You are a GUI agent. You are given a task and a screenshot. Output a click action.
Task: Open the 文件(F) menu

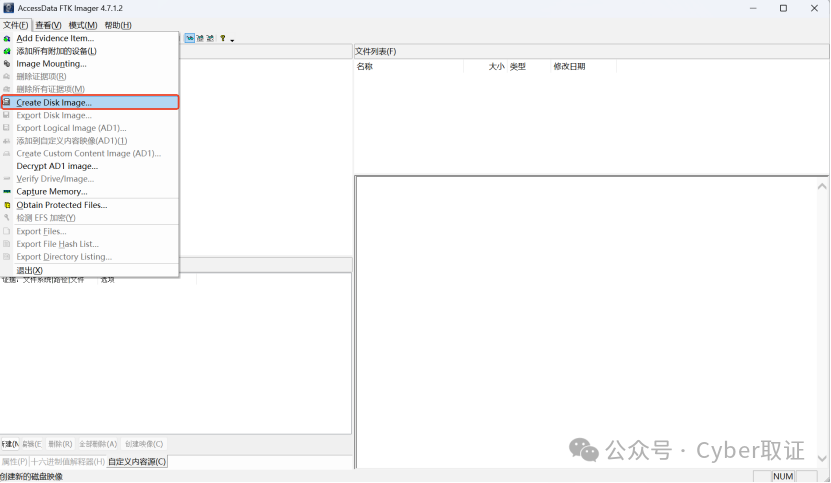coord(15,25)
